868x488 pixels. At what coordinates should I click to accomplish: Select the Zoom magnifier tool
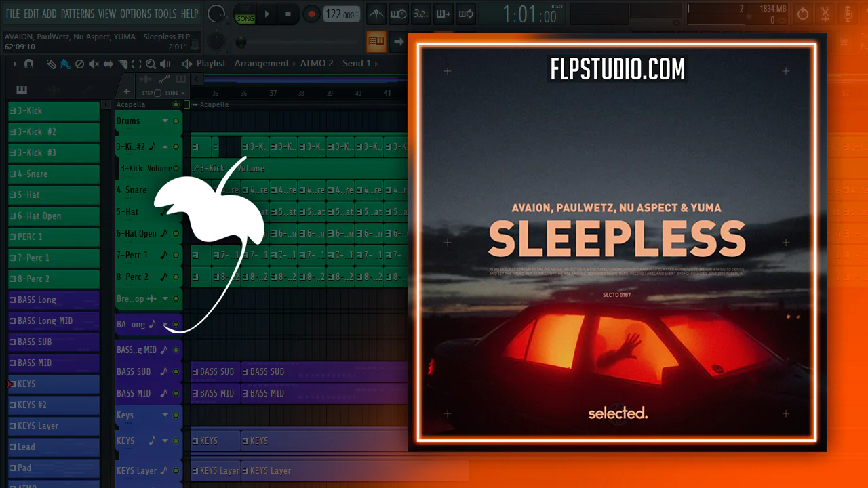(x=151, y=64)
